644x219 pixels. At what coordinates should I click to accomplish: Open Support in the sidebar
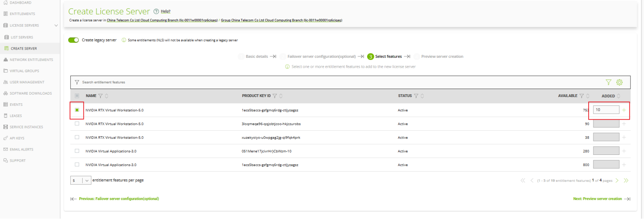17,161
